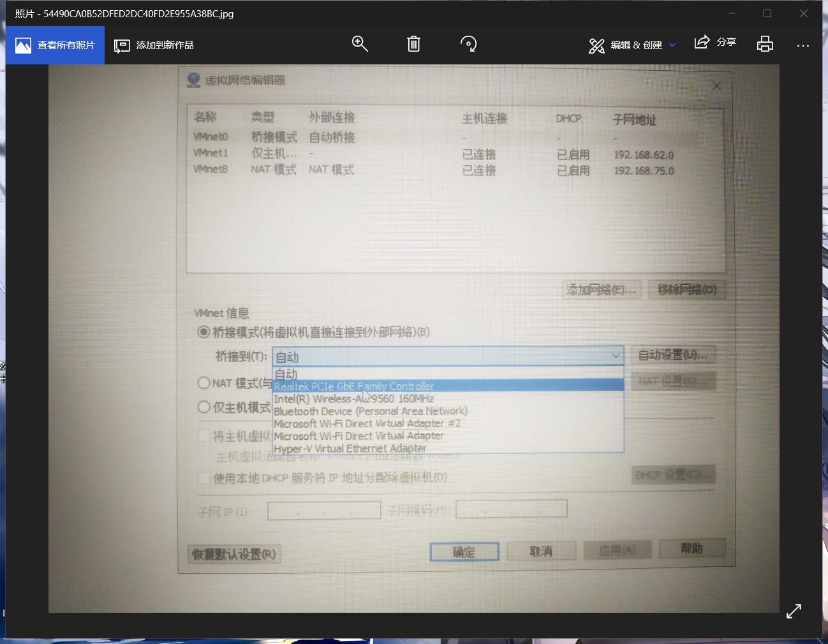
Task: Choose Bluetooth Device (Personal Area Network)
Action: click(x=448, y=411)
